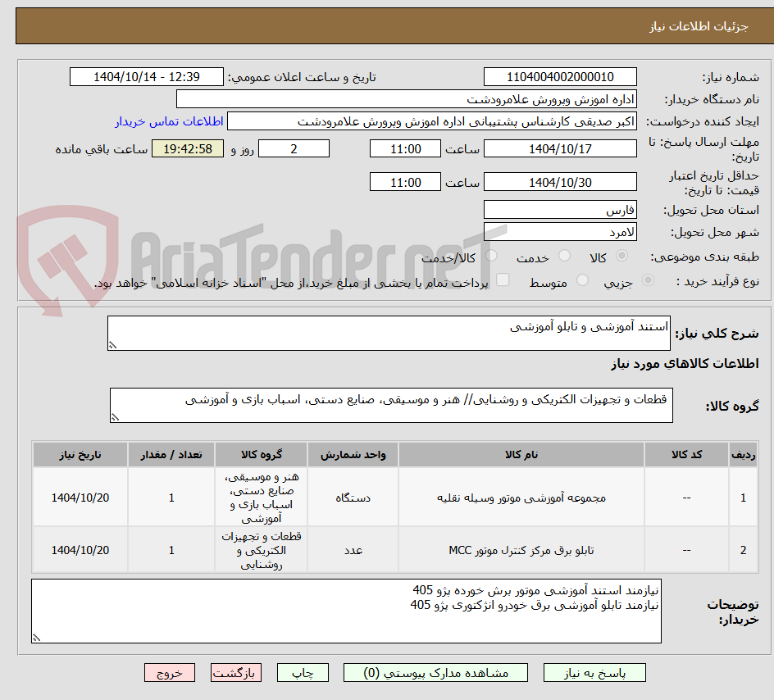Click the response deadline time 11:00 field

405,148
